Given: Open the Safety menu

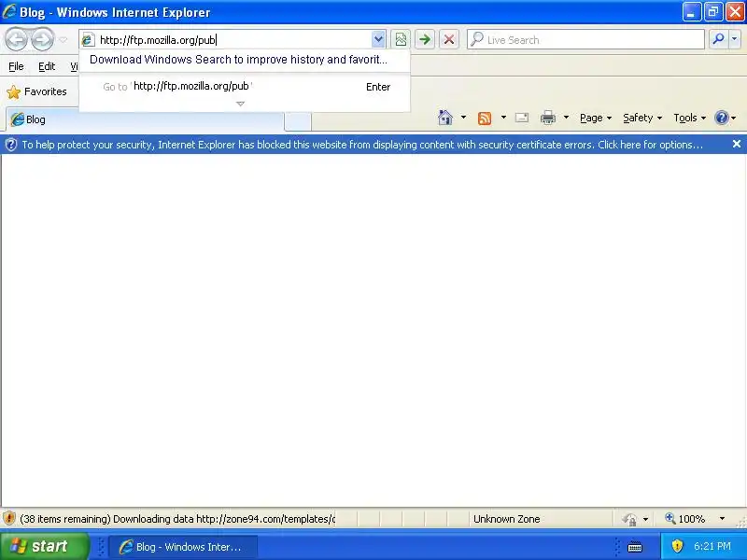Looking at the screenshot, I should [x=642, y=118].
